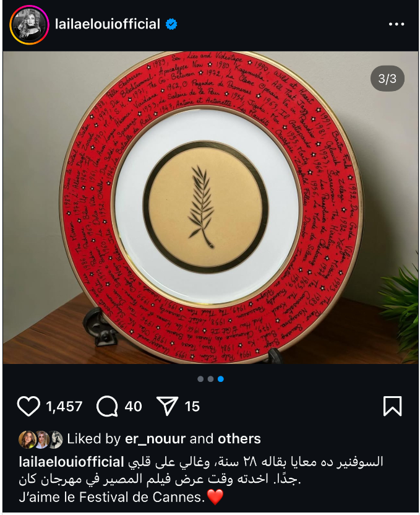Open the three-dot more options menu
The height and width of the screenshot is (515, 420).
pos(396,24)
